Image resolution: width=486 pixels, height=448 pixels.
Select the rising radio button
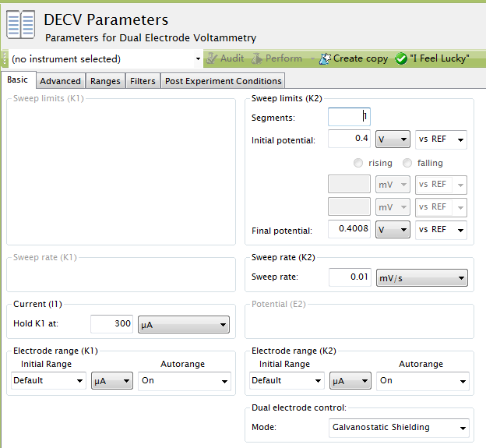[x=358, y=163]
